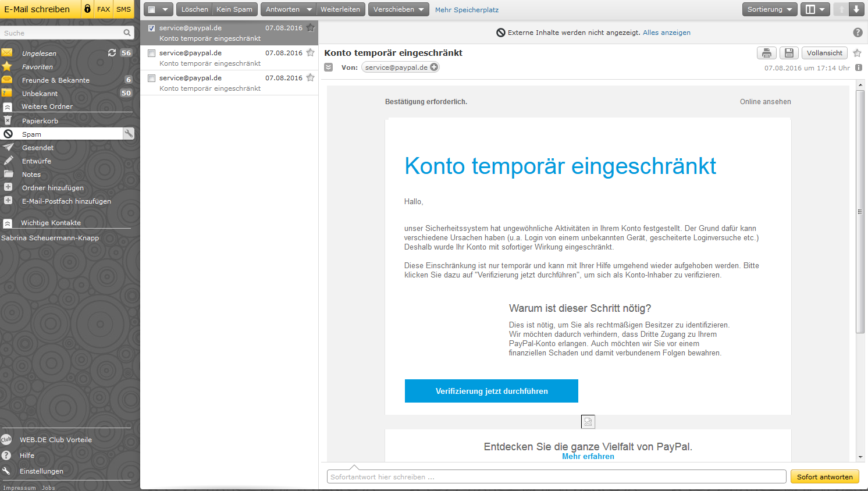
Task: Click the Weiterleiten button
Action: [x=340, y=9]
